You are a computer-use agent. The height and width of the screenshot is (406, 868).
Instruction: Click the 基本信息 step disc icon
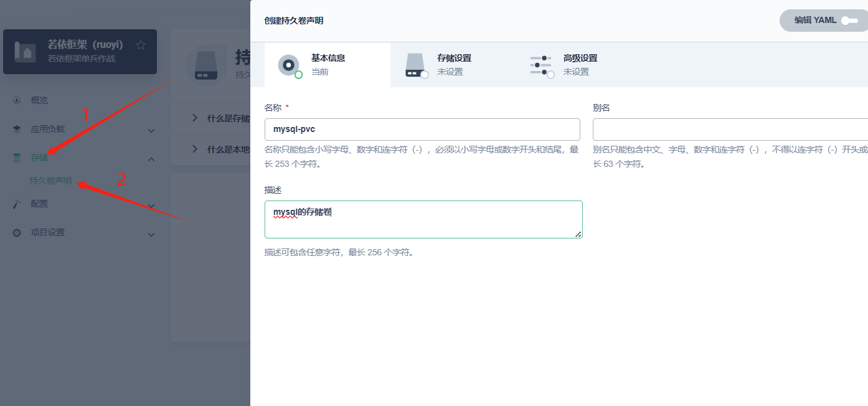pyautogui.click(x=289, y=65)
